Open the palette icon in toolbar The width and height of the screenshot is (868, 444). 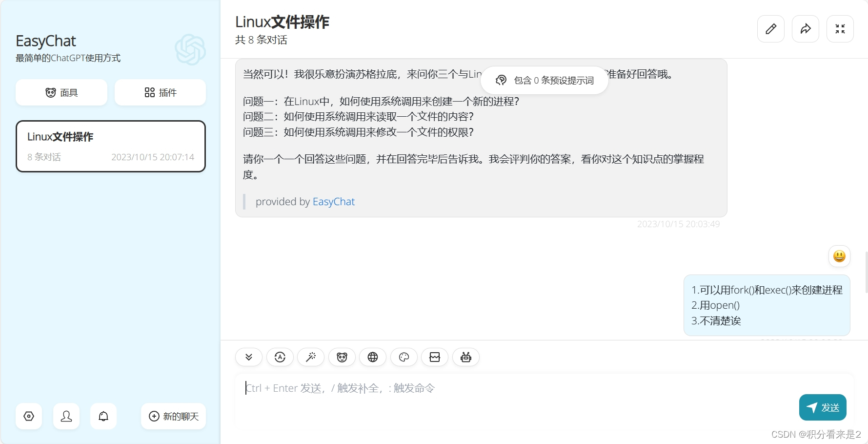404,357
